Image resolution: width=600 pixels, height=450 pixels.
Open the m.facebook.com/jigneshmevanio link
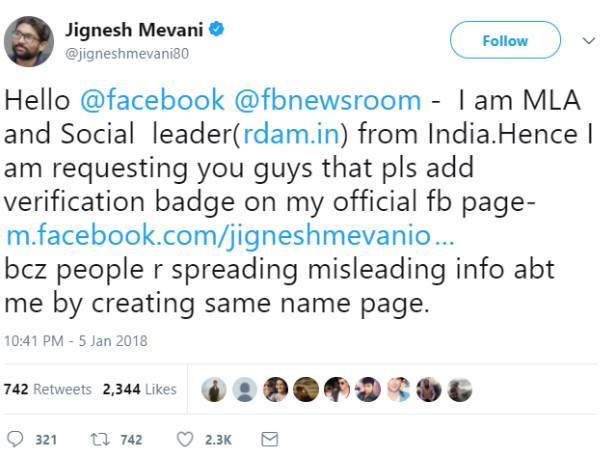tap(231, 236)
